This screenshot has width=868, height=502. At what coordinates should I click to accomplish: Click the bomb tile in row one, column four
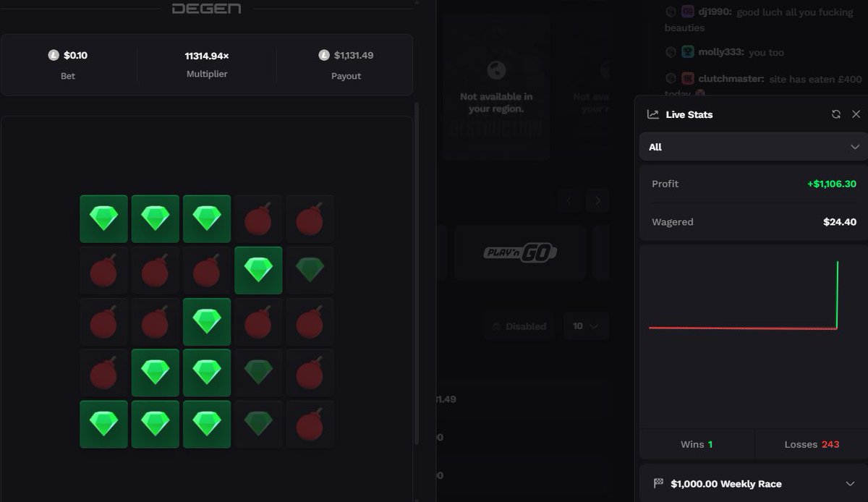(258, 218)
